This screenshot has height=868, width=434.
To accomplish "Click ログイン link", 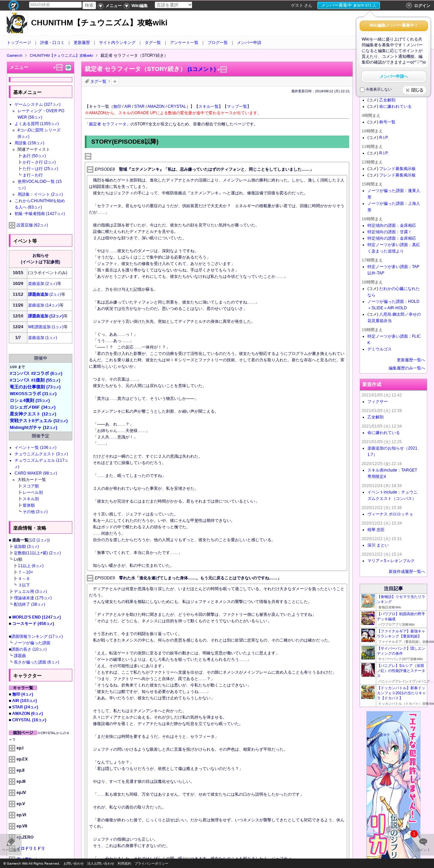I will [x=422, y=6].
